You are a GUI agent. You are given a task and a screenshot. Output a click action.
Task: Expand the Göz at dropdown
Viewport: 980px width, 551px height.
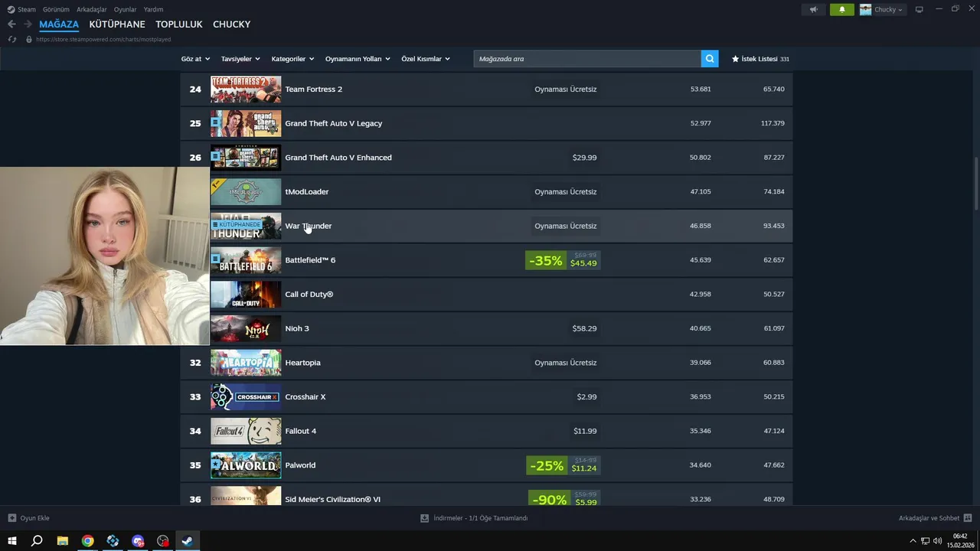coord(196,59)
